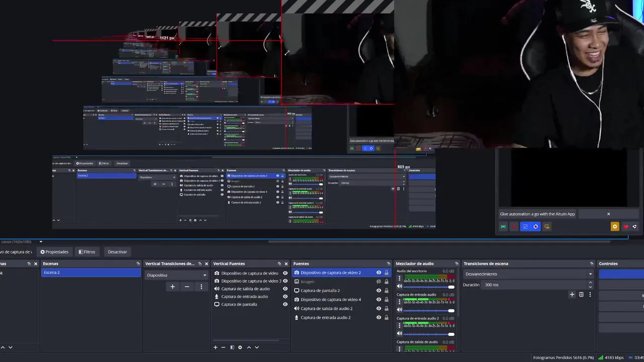
Task: Open vertical transition three-dot options
Action: [201, 287]
